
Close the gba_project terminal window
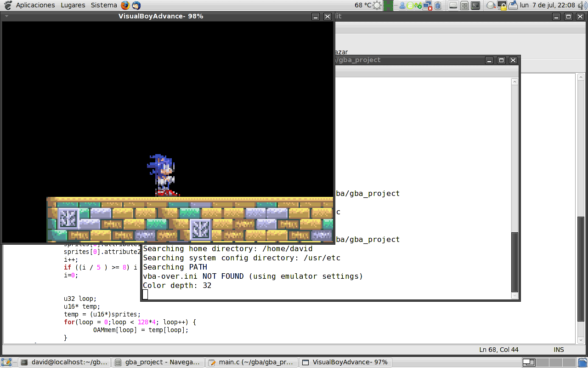[x=513, y=60]
